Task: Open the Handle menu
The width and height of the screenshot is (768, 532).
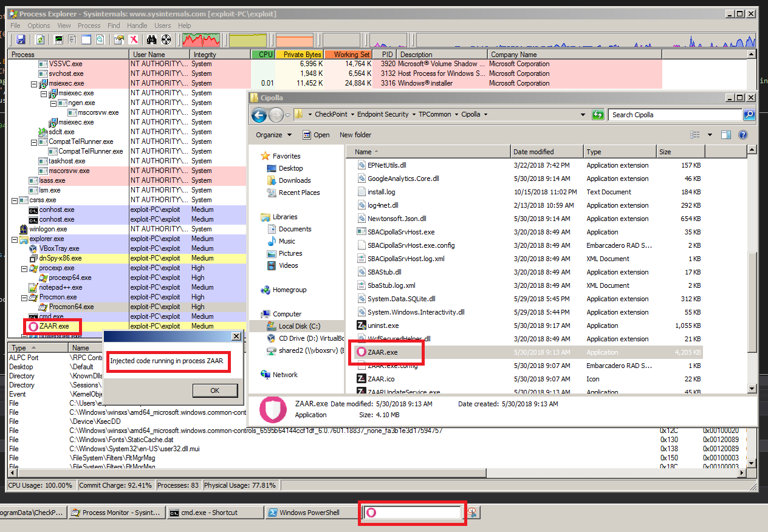Action: [137, 26]
